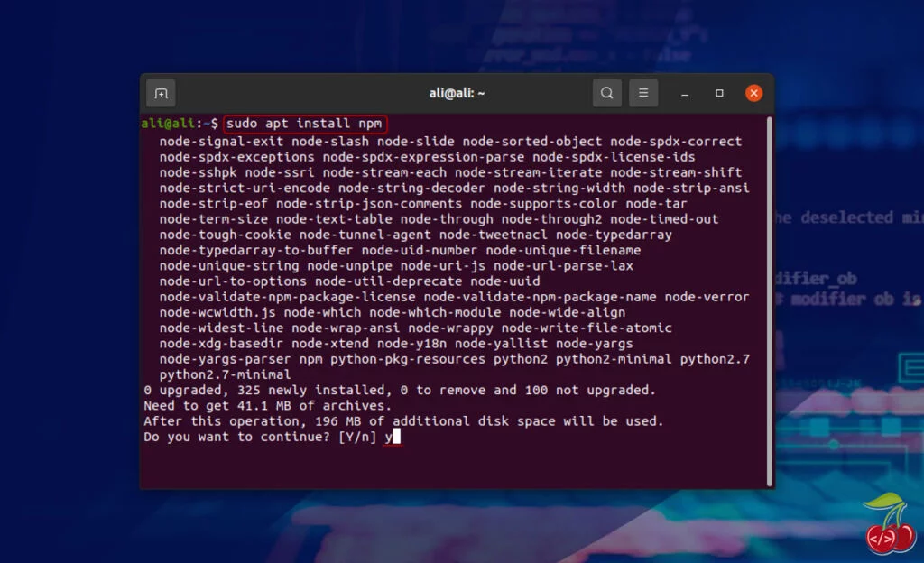
Task: Click the 'After this operation, 196 MB' line
Action: coord(403,421)
